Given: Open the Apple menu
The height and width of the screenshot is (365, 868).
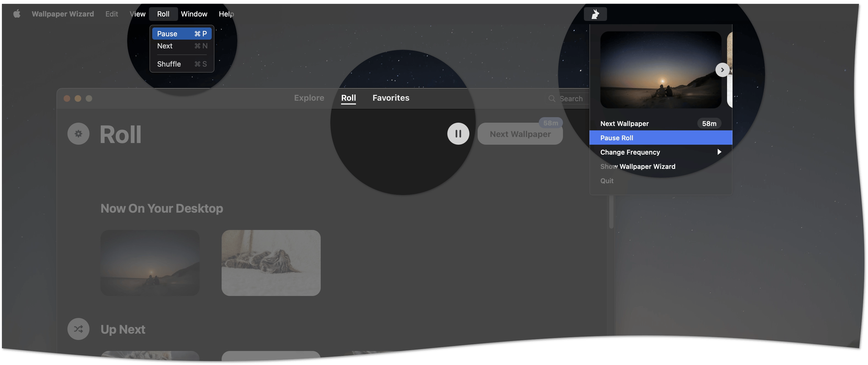Looking at the screenshot, I should click(x=17, y=14).
